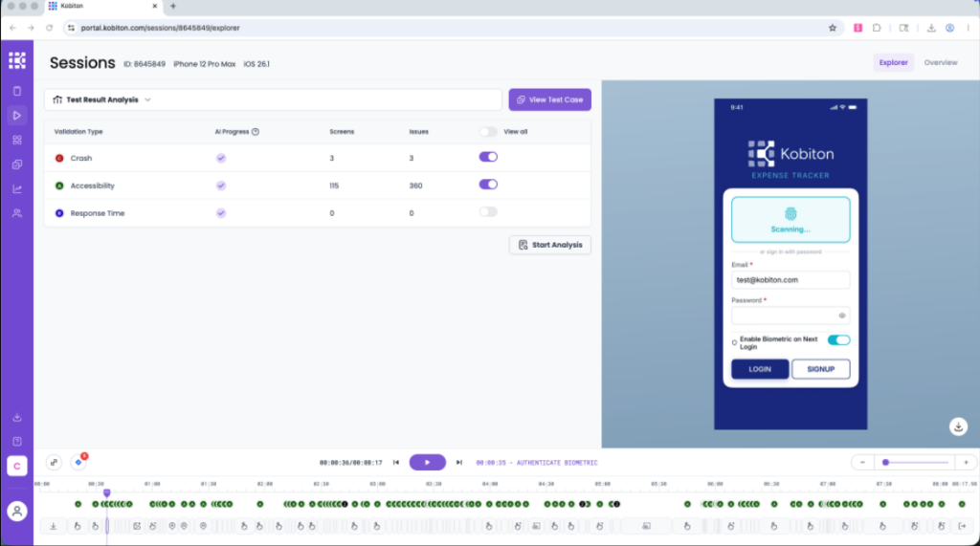The height and width of the screenshot is (546, 980).
Task: Click the install download icon at timeline start
Action: pyautogui.click(x=54, y=526)
